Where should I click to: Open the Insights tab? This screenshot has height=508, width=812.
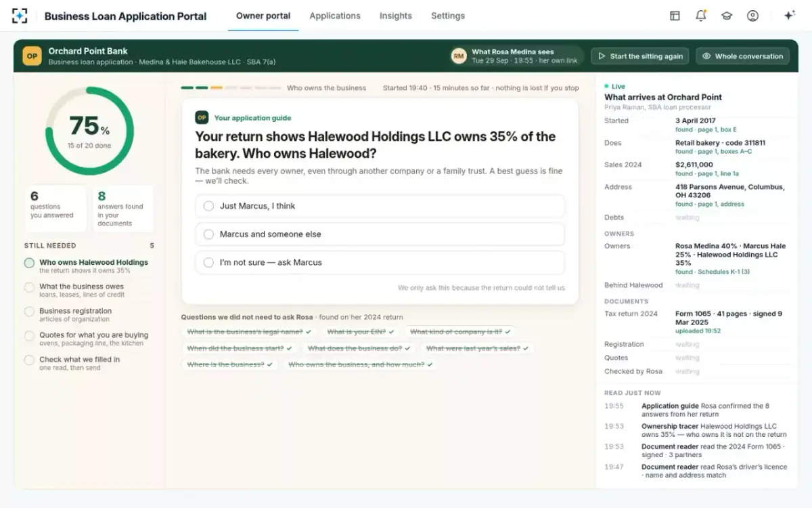[396, 16]
